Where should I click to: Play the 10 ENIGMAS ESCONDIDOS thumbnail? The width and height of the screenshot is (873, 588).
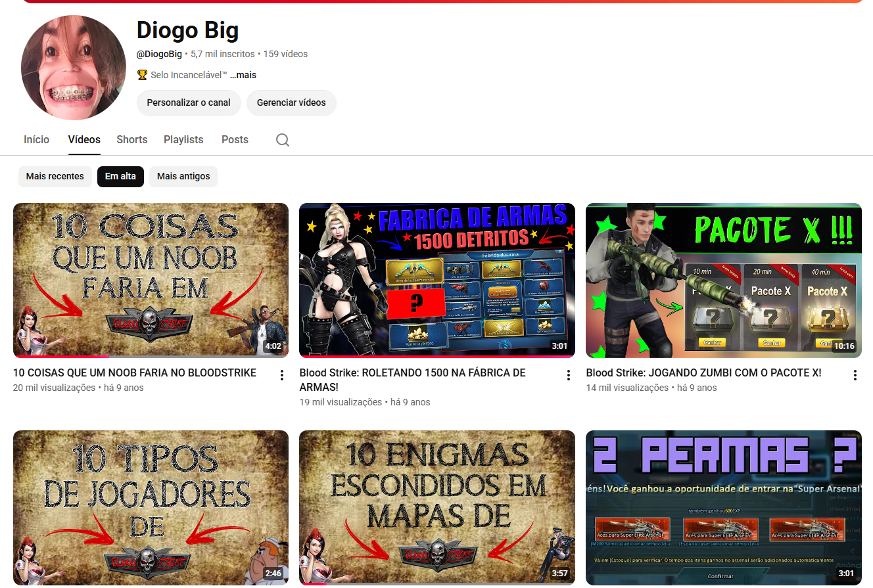[437, 508]
